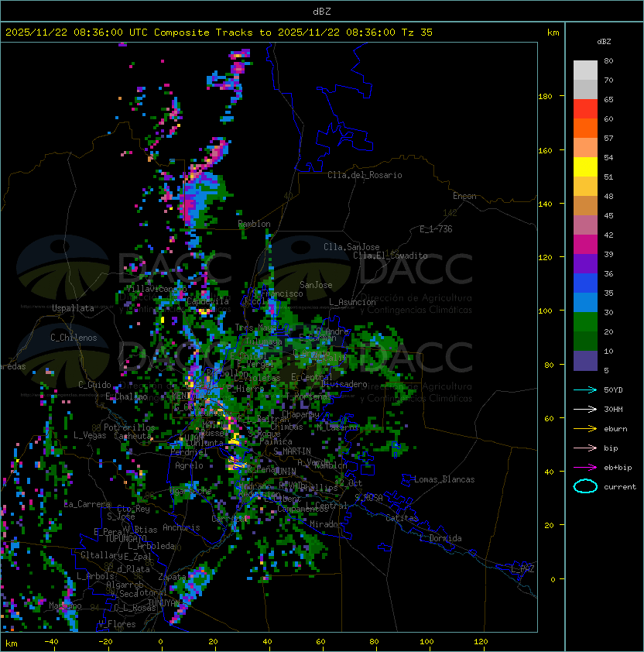Viewport: 644px width, 652px height.
Task: Click the 'S_ROSA' map label
Action: click(368, 498)
